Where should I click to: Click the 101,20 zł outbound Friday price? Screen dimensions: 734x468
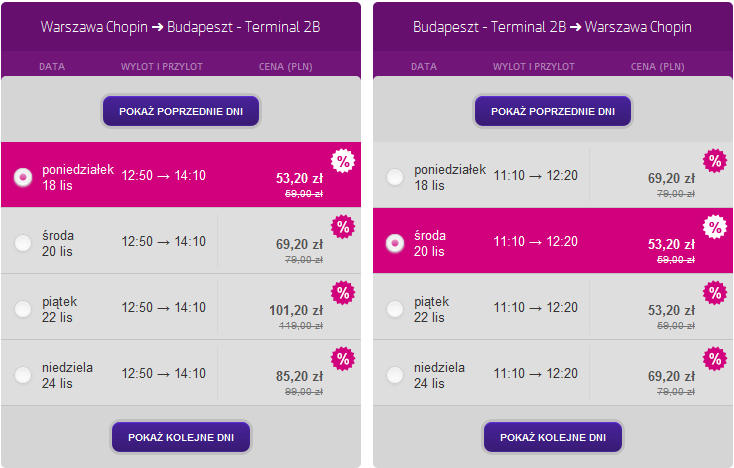click(x=295, y=310)
